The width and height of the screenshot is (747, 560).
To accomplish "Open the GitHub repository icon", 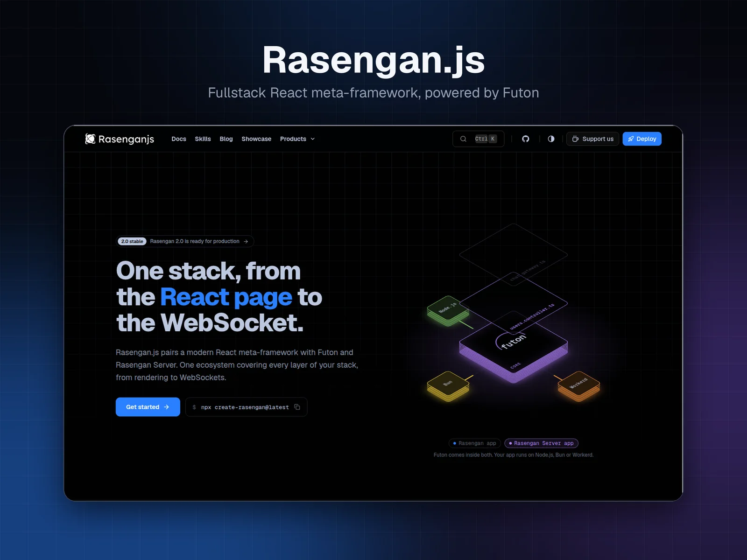I will point(526,139).
